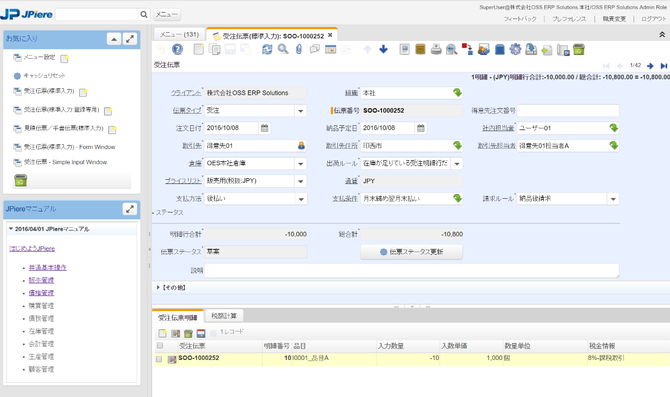
Task: Click the blue product info box icon
Action: 500,49
